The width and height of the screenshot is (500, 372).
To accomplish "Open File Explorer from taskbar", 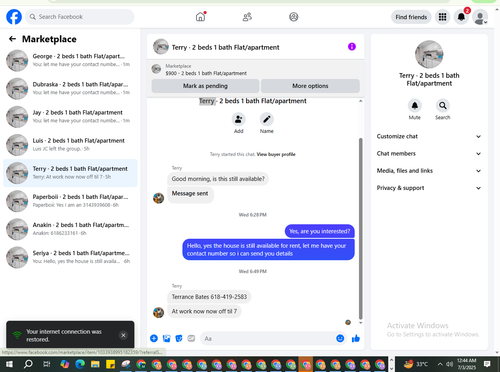I will tap(95, 364).
